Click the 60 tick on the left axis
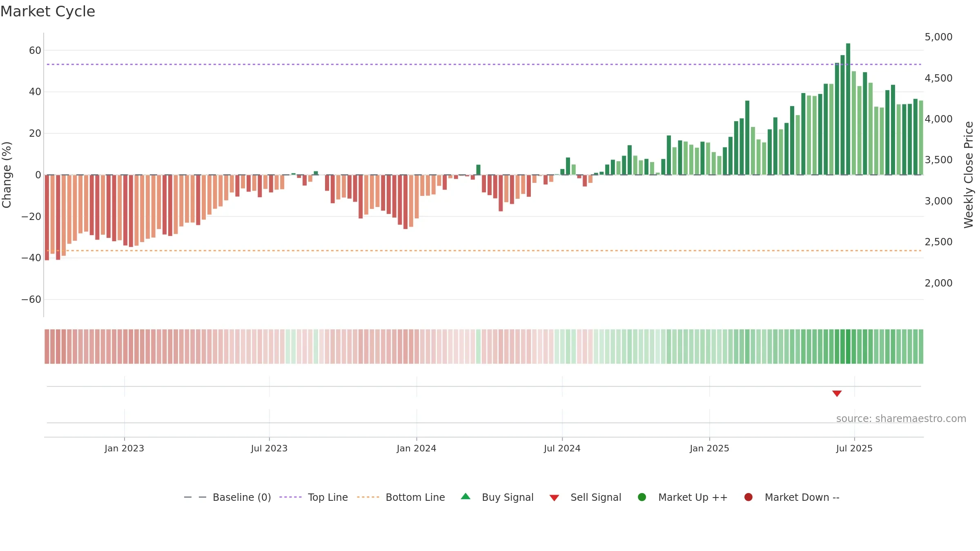Screen dimensions: 980x551 (x=35, y=51)
